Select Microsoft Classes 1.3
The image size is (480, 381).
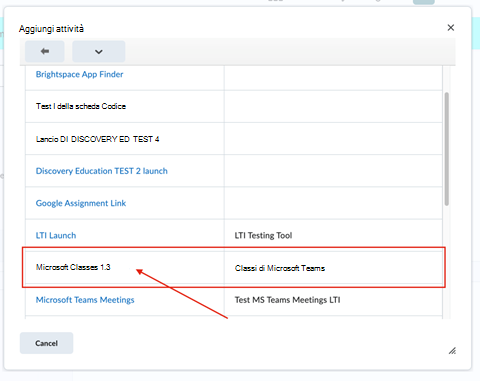(73, 267)
